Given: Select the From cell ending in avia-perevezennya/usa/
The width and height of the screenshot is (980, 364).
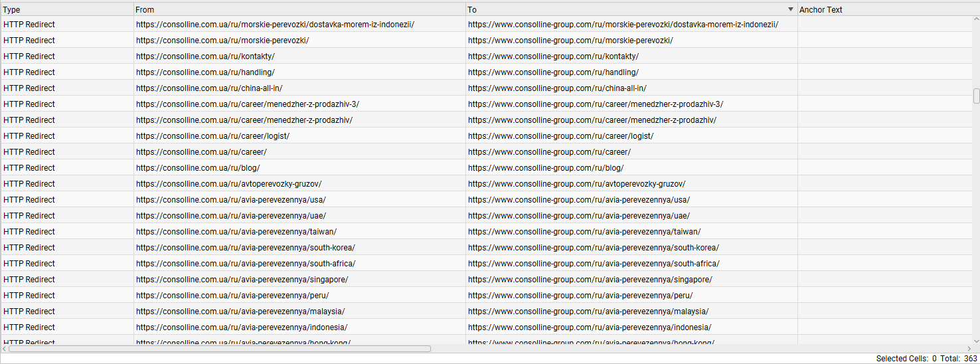Looking at the screenshot, I should 299,199.
